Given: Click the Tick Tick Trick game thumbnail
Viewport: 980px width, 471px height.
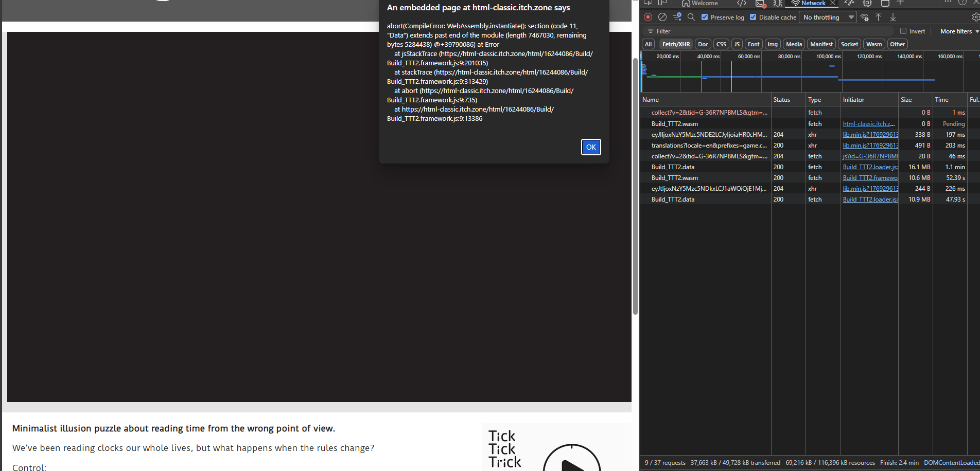Looking at the screenshot, I should coord(557,447).
